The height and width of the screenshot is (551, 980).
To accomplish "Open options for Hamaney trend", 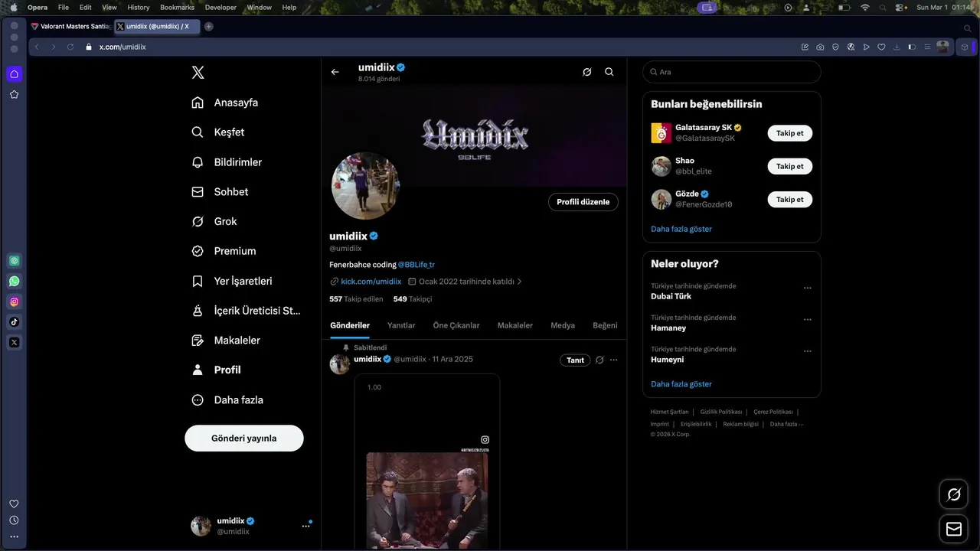I will click(x=807, y=320).
